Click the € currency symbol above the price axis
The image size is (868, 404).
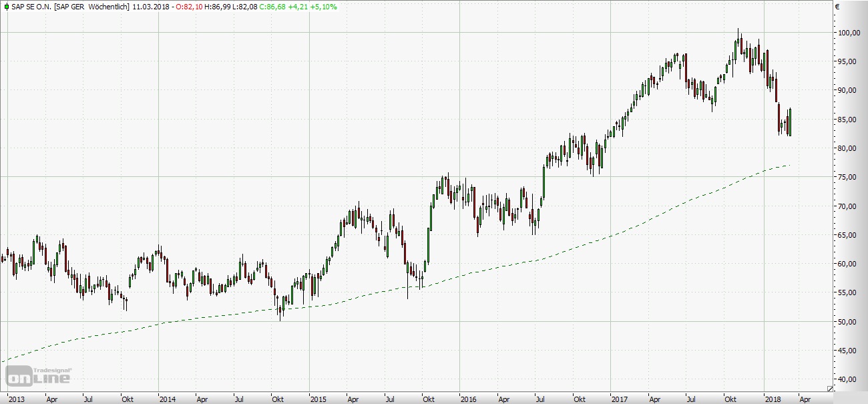837,7
